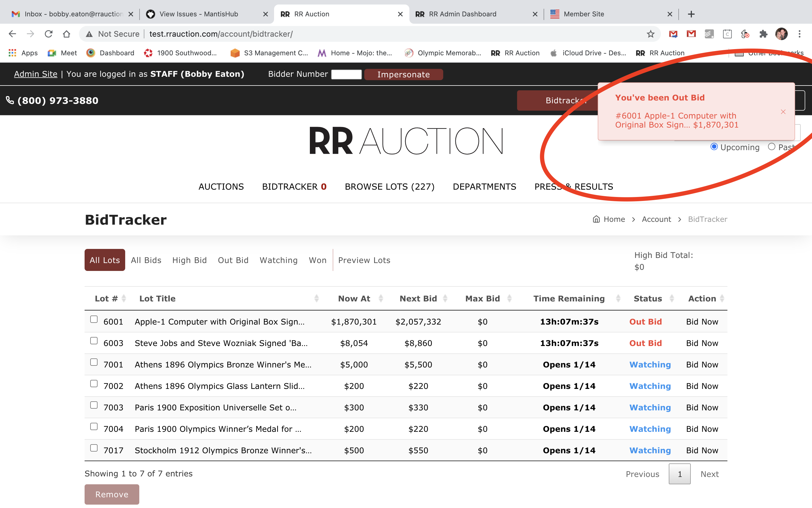
Task: Open the iCloud Drive bookmark
Action: pos(588,53)
